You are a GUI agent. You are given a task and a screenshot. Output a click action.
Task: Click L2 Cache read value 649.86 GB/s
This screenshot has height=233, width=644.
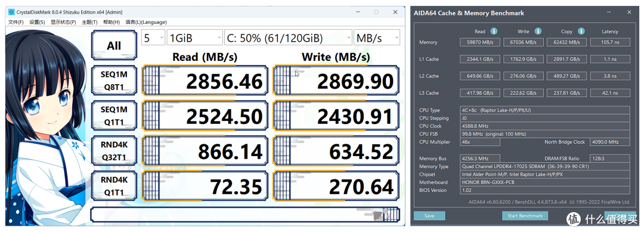point(479,76)
